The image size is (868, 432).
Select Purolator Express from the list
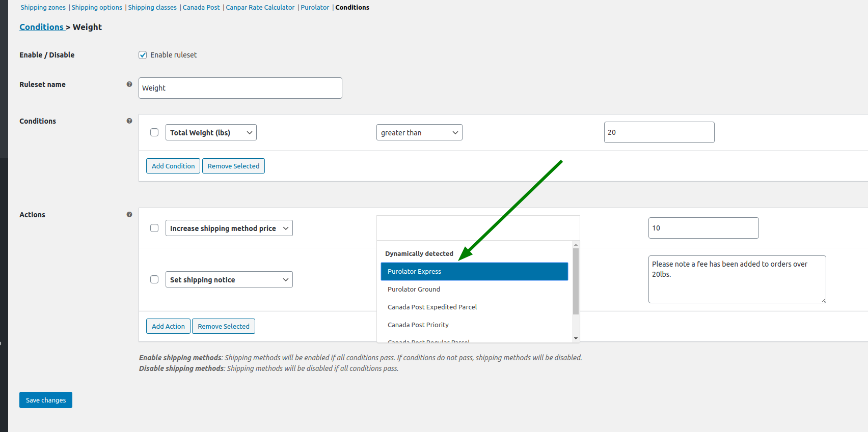474,271
